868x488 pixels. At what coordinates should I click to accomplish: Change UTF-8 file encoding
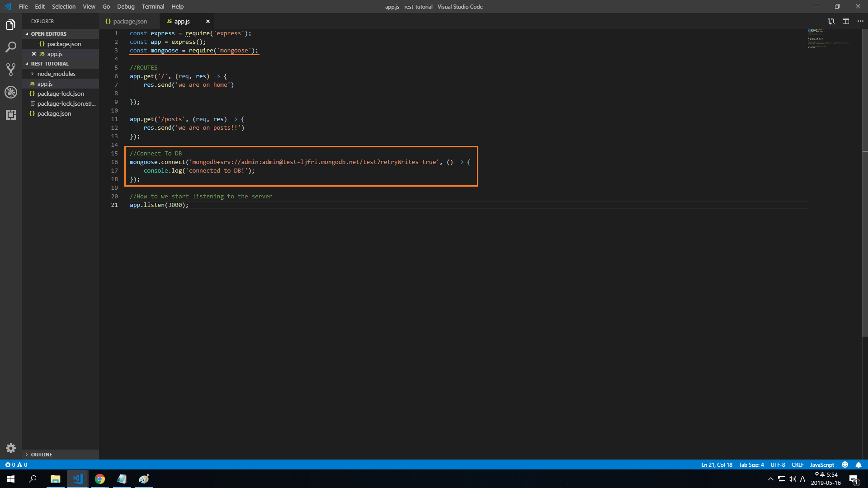(x=778, y=465)
